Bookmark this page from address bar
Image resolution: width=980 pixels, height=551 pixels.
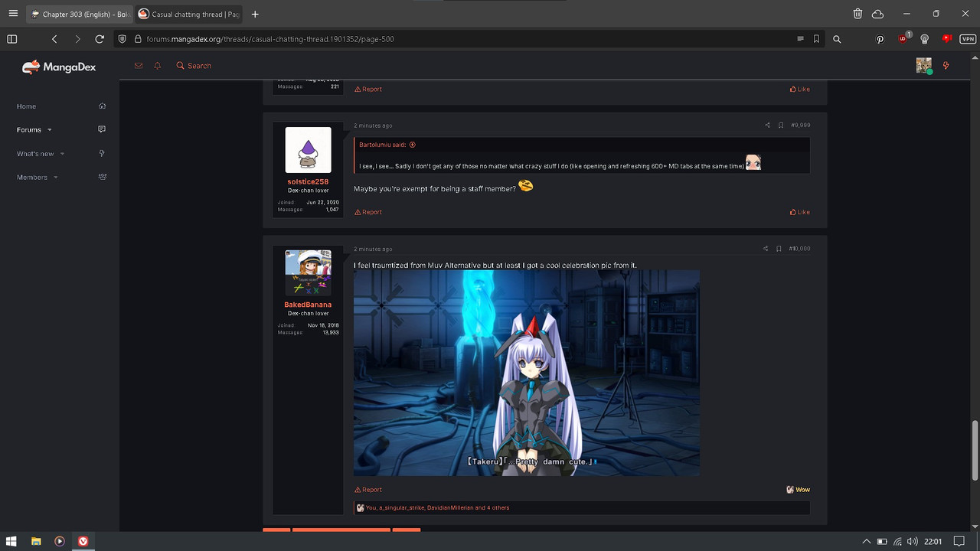click(x=816, y=39)
